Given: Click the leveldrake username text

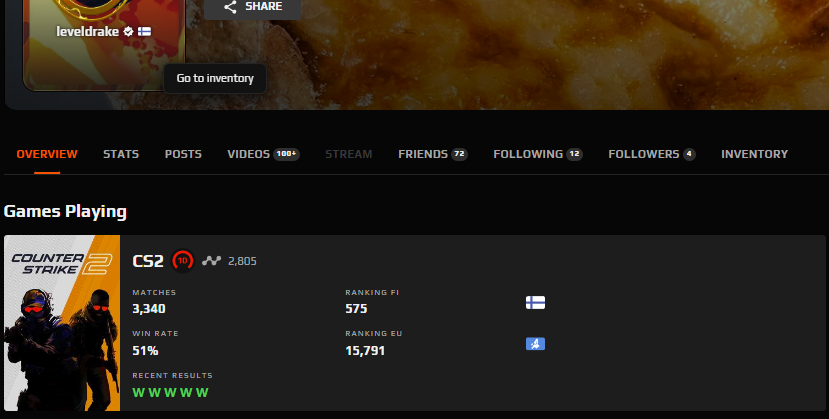Looking at the screenshot, I should 88,32.
